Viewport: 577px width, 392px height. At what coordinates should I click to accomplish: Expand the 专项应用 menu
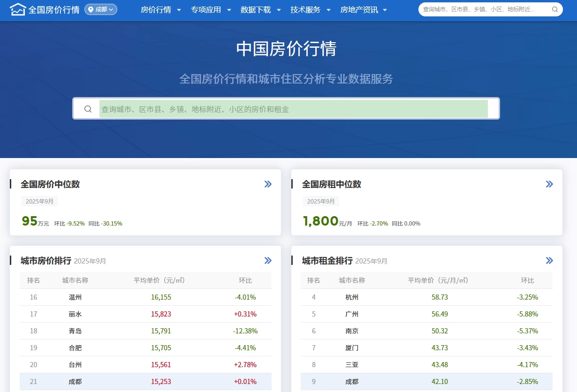[211, 10]
